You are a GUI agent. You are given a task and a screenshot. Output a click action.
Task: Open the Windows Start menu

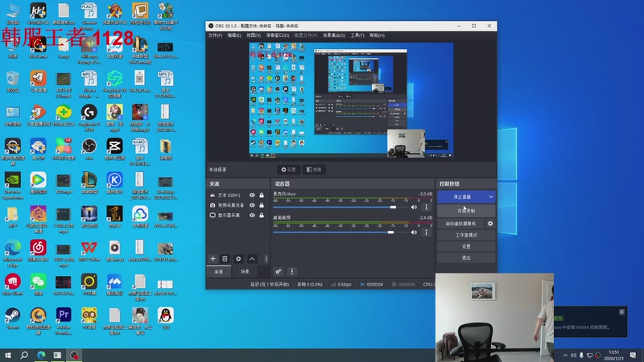coord(8,355)
